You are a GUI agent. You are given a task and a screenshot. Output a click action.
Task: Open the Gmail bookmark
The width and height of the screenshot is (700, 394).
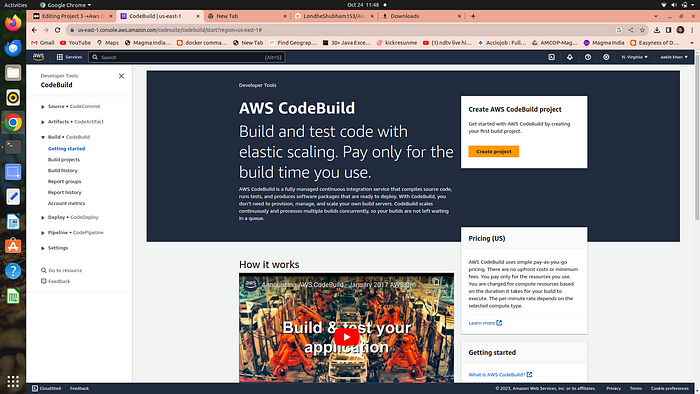coord(43,43)
